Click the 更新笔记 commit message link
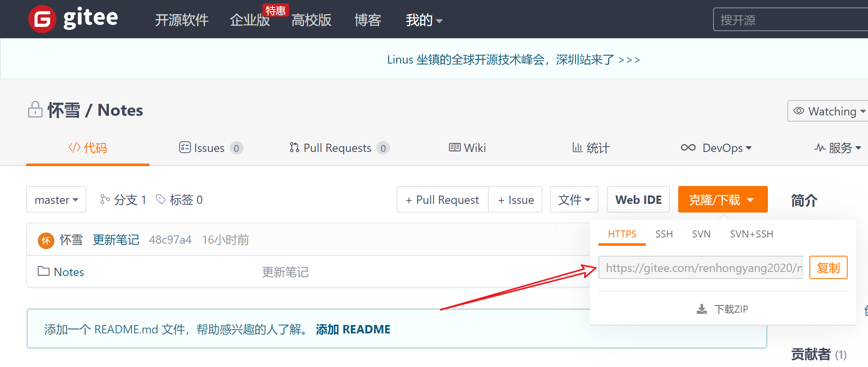The image size is (868, 367). (116, 240)
